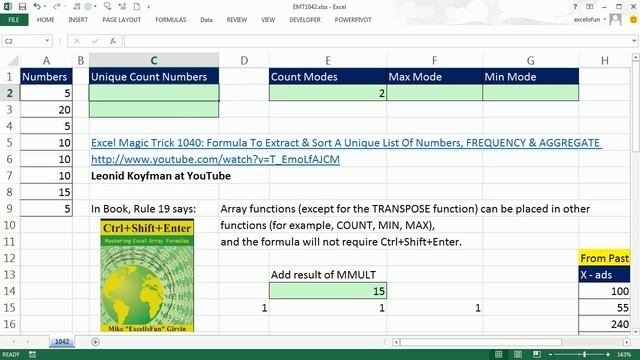This screenshot has width=640, height=360.
Task: Add a new sheet with plus icon
Action: tap(95, 342)
